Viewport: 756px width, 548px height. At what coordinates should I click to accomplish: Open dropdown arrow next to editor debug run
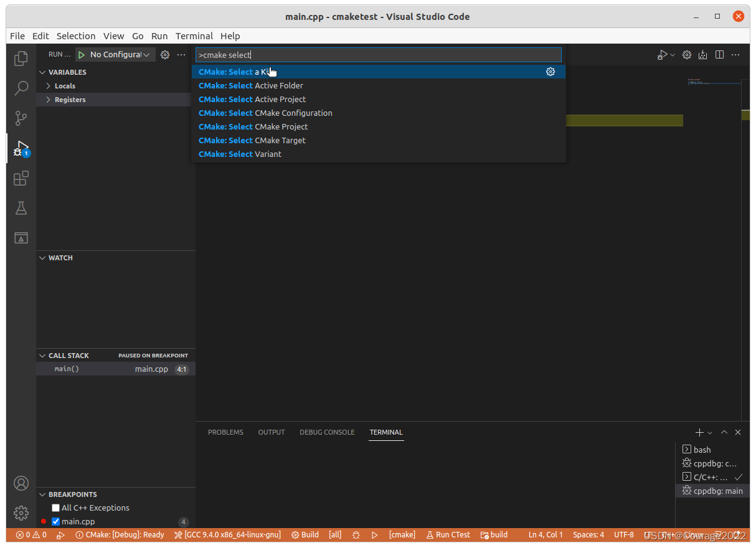click(672, 55)
